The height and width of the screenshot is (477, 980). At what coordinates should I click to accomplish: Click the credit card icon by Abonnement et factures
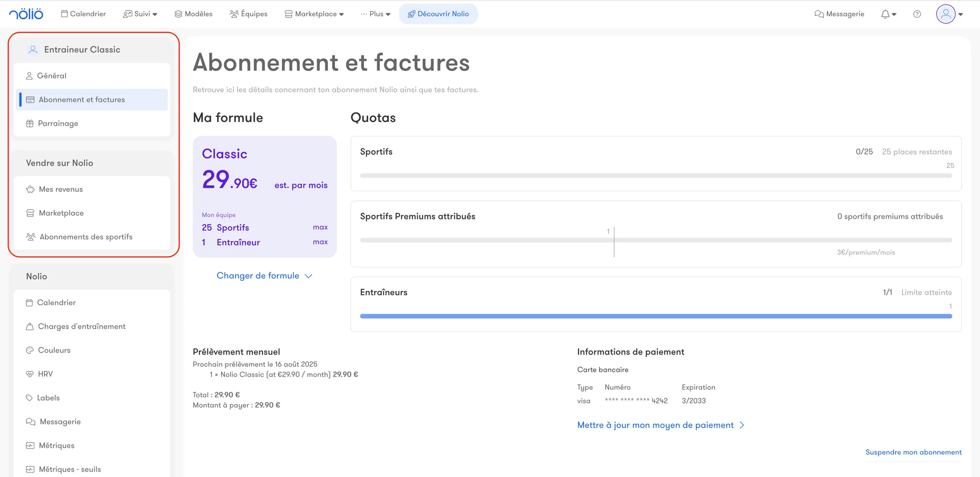pos(30,100)
